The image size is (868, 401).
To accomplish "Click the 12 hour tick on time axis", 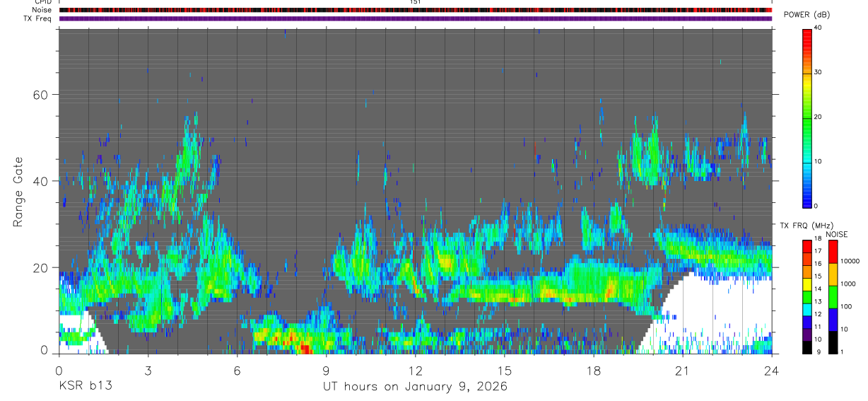I will tap(415, 370).
